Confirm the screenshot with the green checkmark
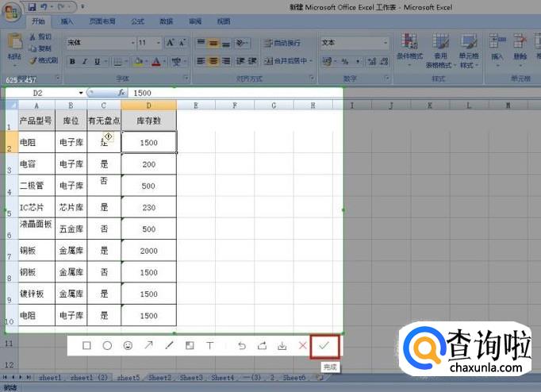The width and height of the screenshot is (541, 392). point(324,346)
